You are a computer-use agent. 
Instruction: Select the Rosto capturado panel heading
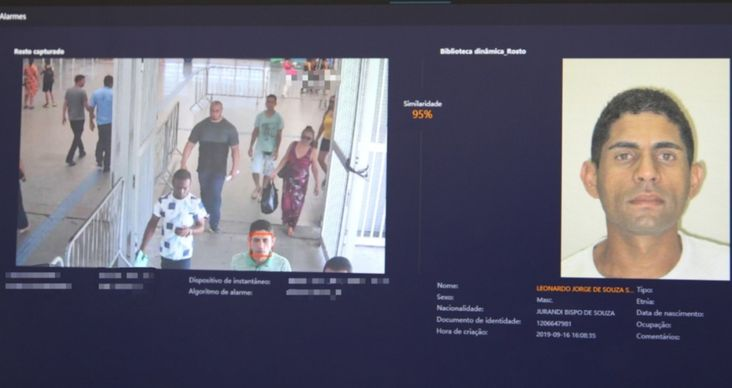[x=39, y=52]
